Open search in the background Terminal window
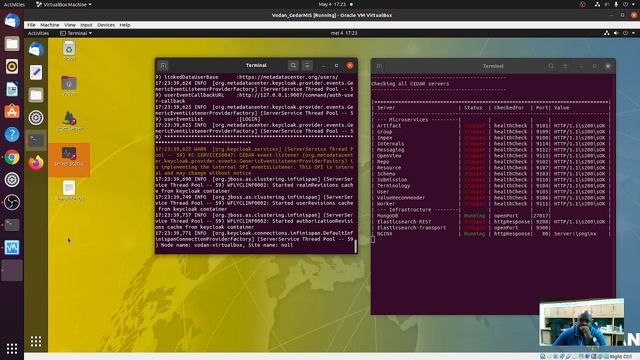The width and height of the screenshot is (640, 360). (x=551, y=66)
